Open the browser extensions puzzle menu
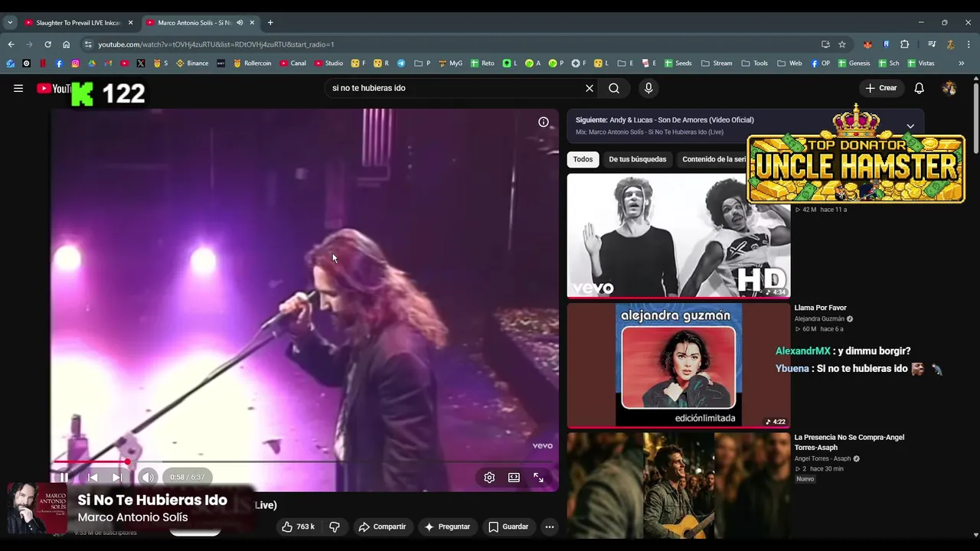The height and width of the screenshot is (551, 980). 904,44
